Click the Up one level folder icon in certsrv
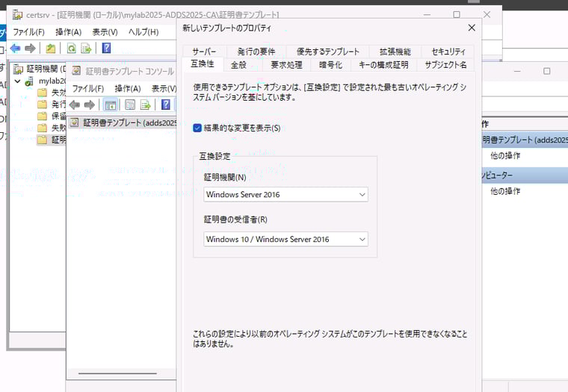 (x=50, y=48)
